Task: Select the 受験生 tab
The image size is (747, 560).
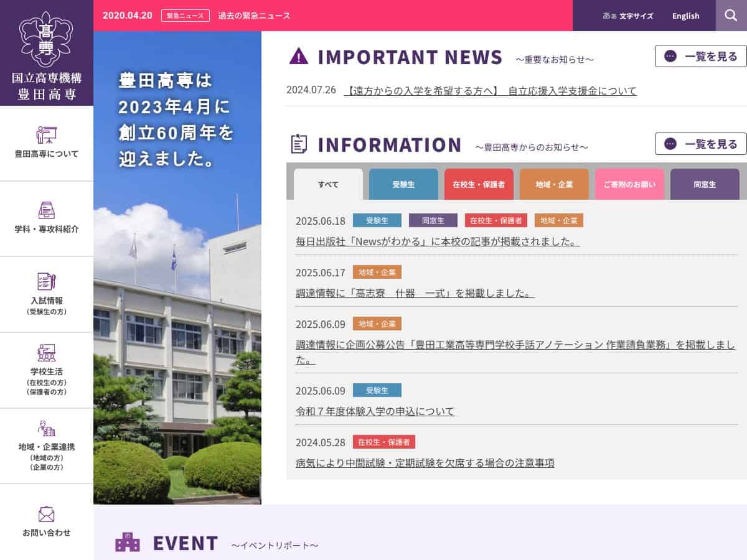Action: pyautogui.click(x=403, y=184)
